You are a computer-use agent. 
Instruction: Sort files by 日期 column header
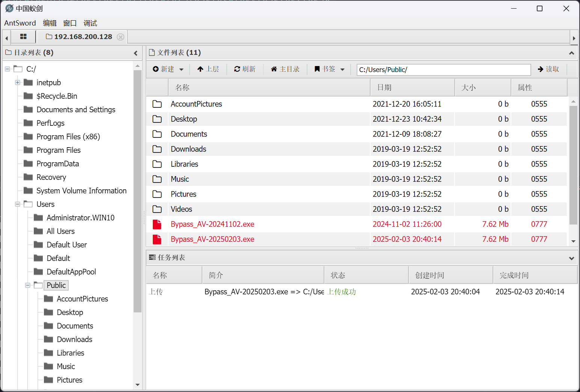pyautogui.click(x=412, y=87)
